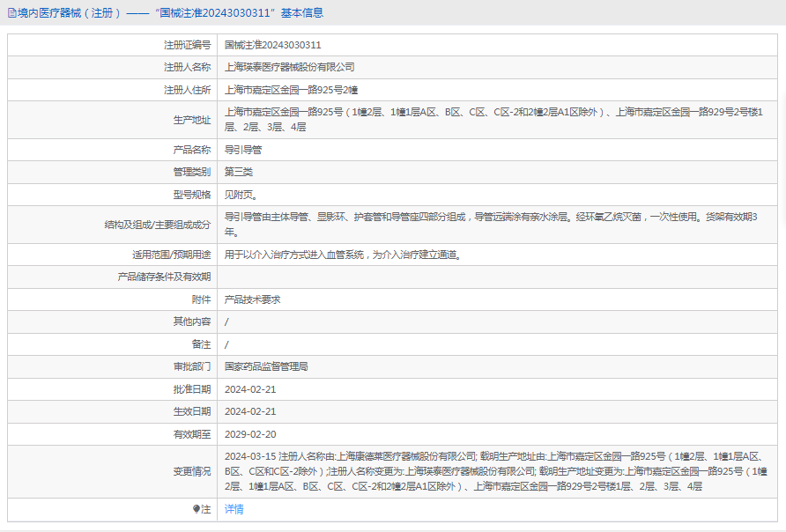This screenshot has width=786, height=532.
Task: Select the 适用范围/预期用途 label
Action: pos(172,255)
